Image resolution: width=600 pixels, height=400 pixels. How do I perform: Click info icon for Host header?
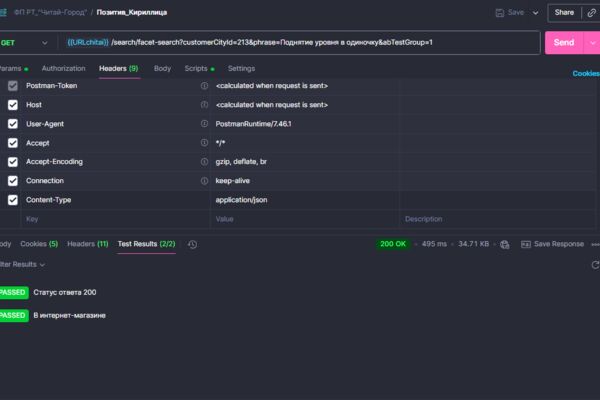click(x=204, y=104)
